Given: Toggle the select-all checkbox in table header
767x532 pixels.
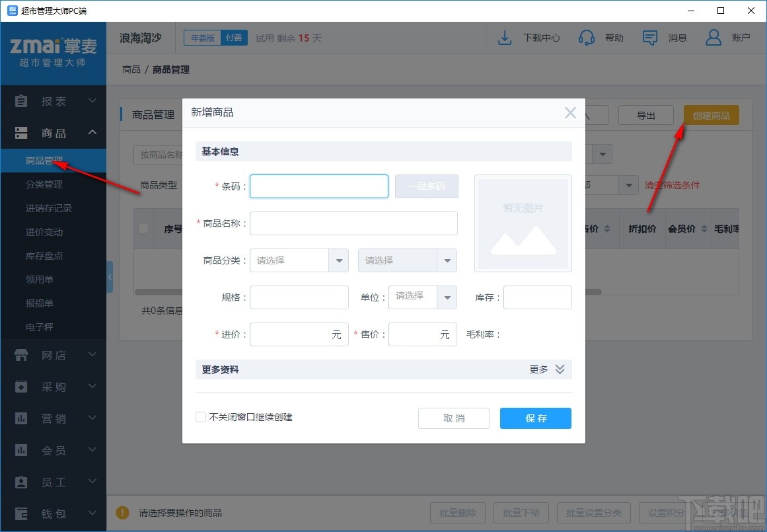Looking at the screenshot, I should tap(143, 228).
